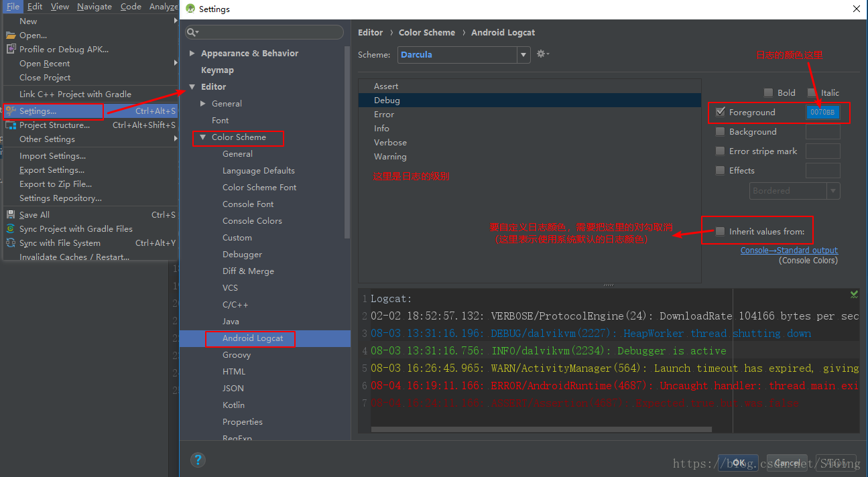Expand the Open Recent submenu arrow

176,64
